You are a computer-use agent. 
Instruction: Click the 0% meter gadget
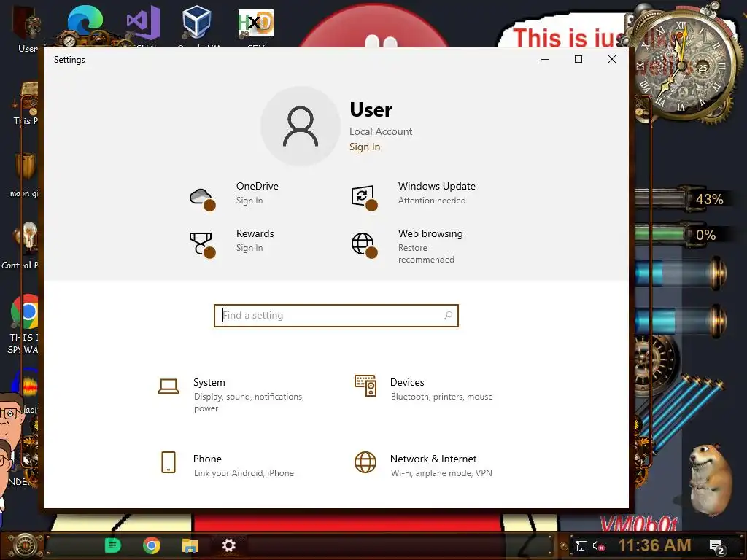tap(682, 234)
